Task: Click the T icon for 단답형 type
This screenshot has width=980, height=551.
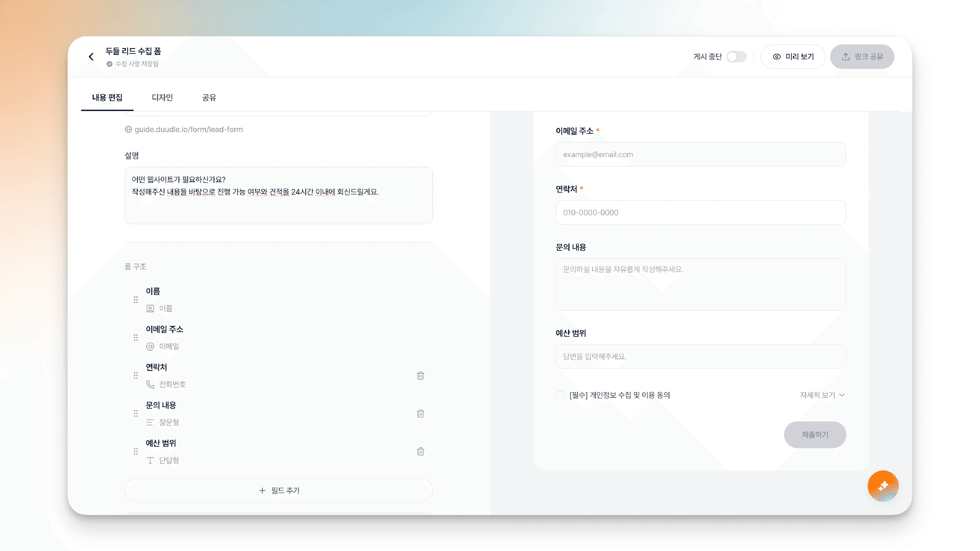Action: (150, 460)
